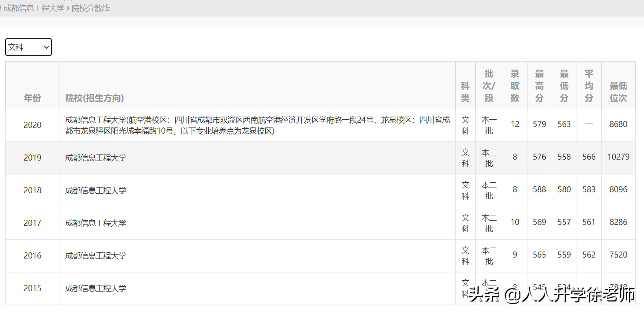Select the 本二批 batch cell in the 2017 row
This screenshot has width=644, height=312.
click(489, 223)
